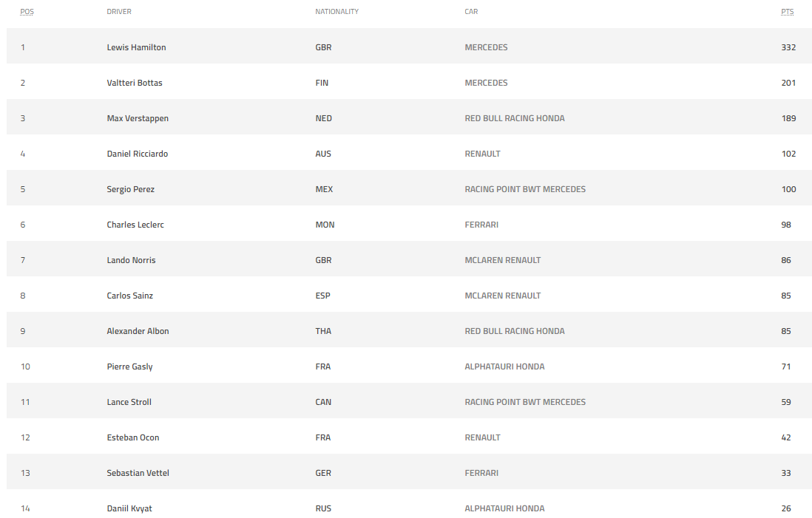Click Racing Point BWT Mercedes for Stroll

[525, 402]
